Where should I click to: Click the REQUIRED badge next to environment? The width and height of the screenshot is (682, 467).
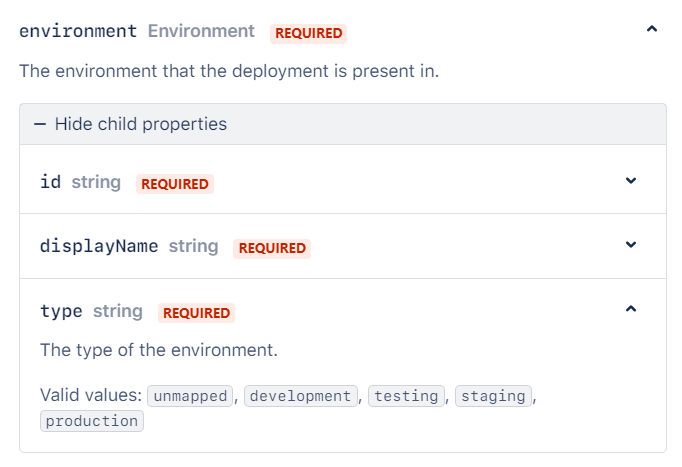pyautogui.click(x=308, y=33)
